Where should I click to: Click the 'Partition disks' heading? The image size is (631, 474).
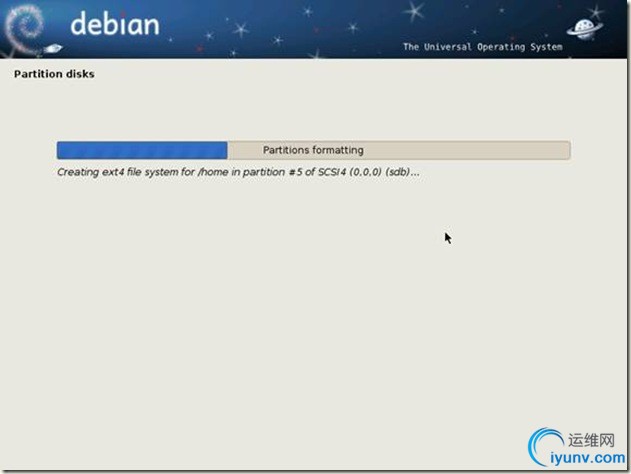pos(54,74)
